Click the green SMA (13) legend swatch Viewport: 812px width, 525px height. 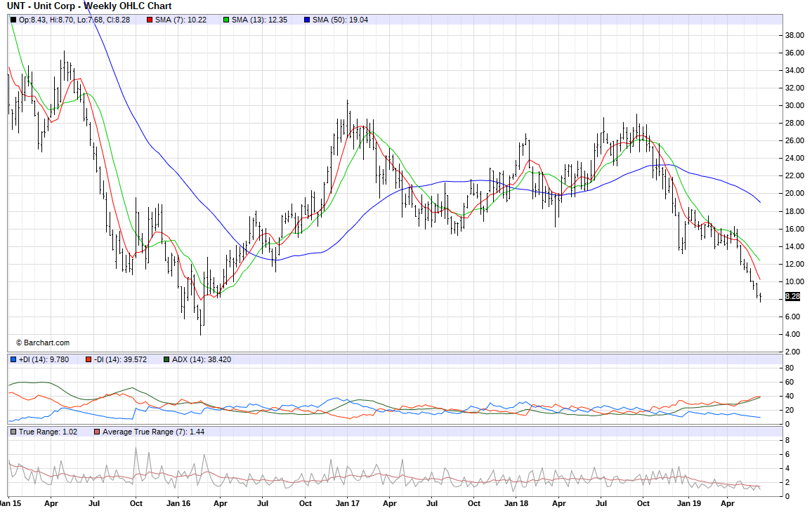coord(226,20)
